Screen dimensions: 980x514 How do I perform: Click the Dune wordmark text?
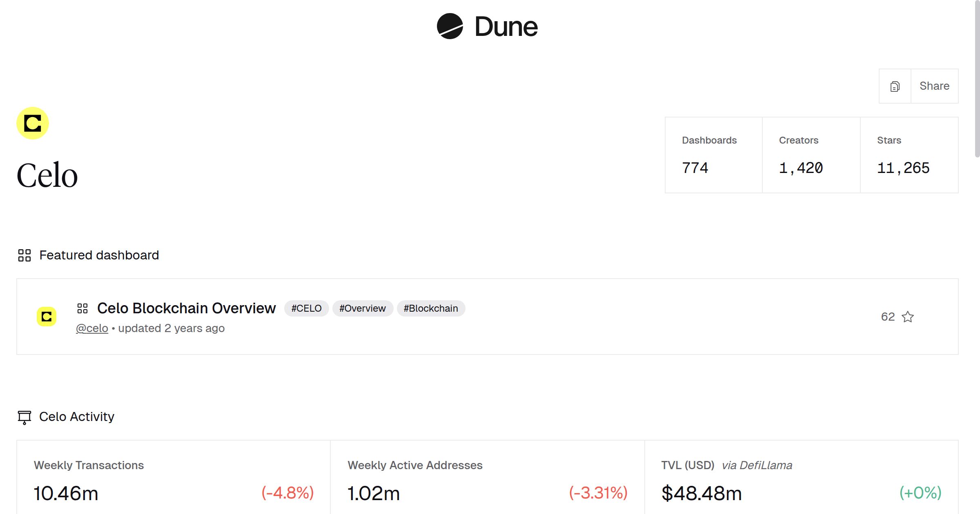point(506,27)
